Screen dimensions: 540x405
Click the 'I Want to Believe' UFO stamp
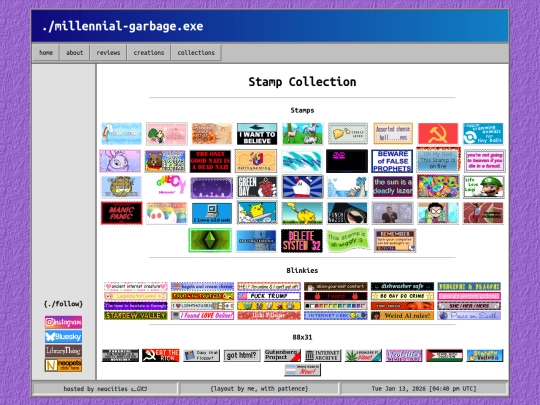point(257,134)
